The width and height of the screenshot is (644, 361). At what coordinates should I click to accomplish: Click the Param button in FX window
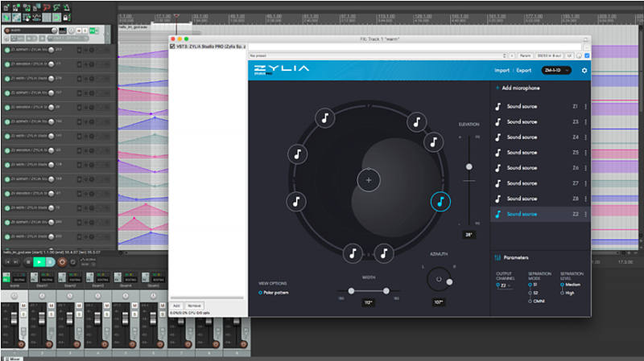526,55
